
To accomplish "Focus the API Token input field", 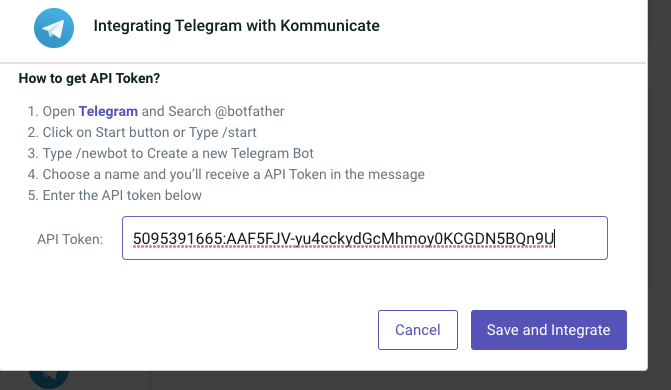I will 365,238.
